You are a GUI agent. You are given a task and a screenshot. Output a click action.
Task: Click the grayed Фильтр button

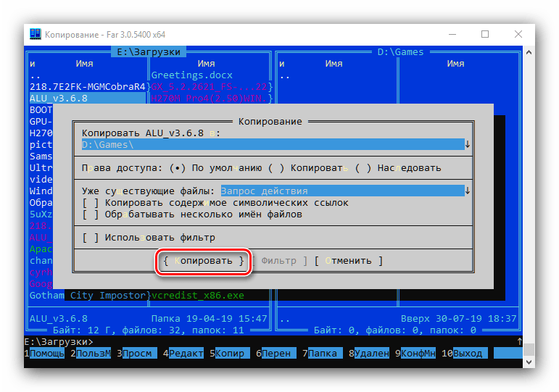(x=279, y=261)
